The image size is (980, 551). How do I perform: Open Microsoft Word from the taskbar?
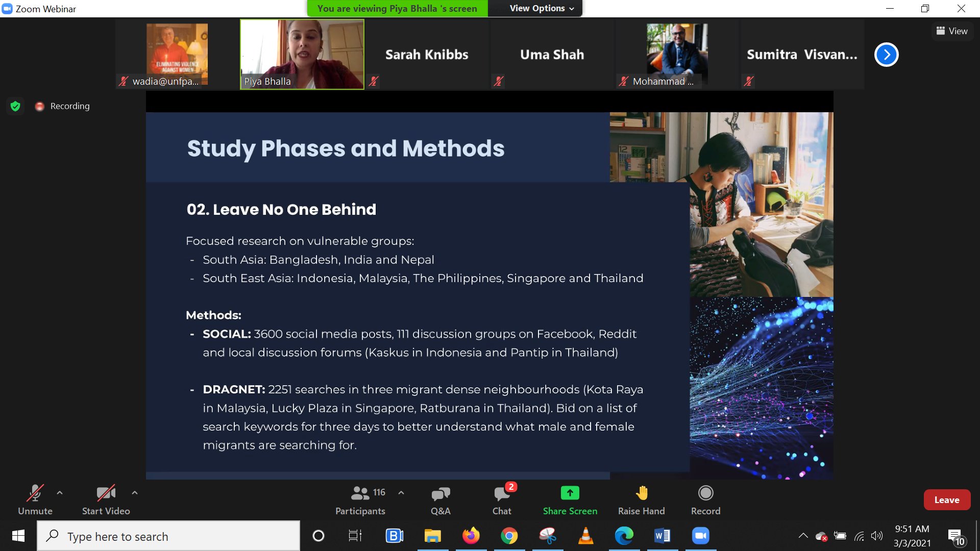pyautogui.click(x=662, y=536)
